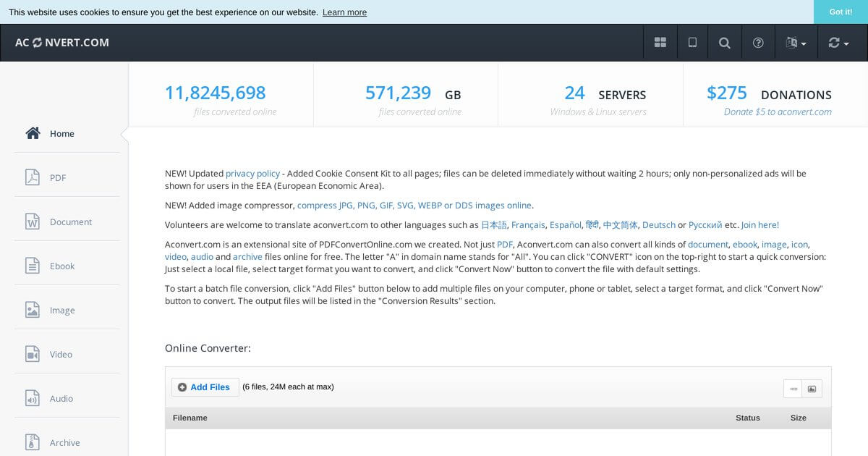Open the apps grid icon in header
This screenshot has width=868, height=456.
(x=660, y=43)
